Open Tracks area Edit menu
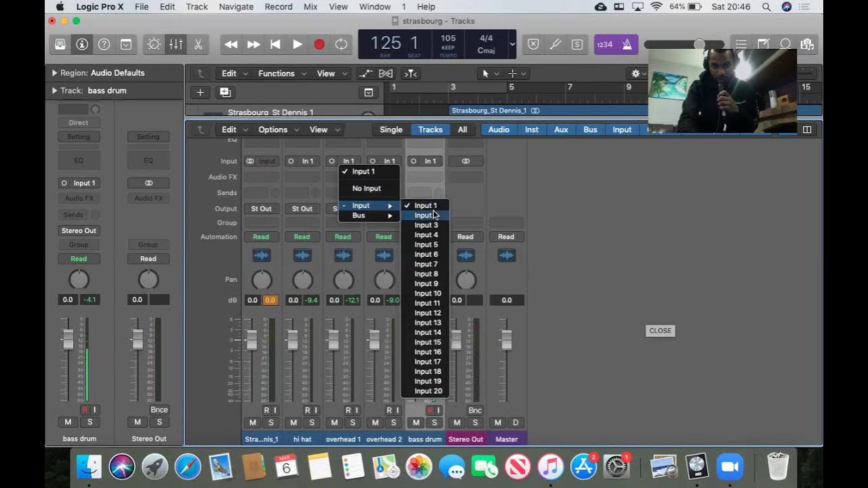 point(235,73)
